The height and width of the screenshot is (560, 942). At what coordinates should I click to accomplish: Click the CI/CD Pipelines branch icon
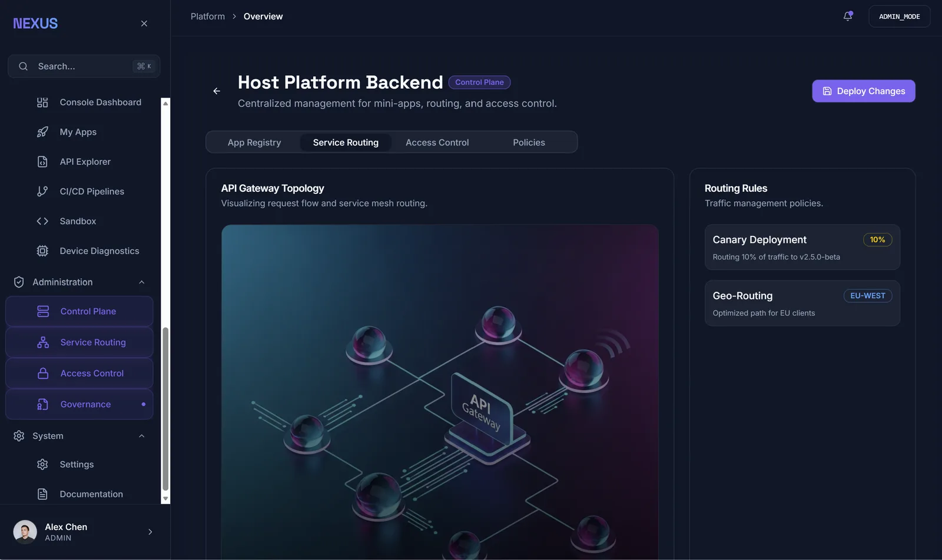(x=42, y=191)
